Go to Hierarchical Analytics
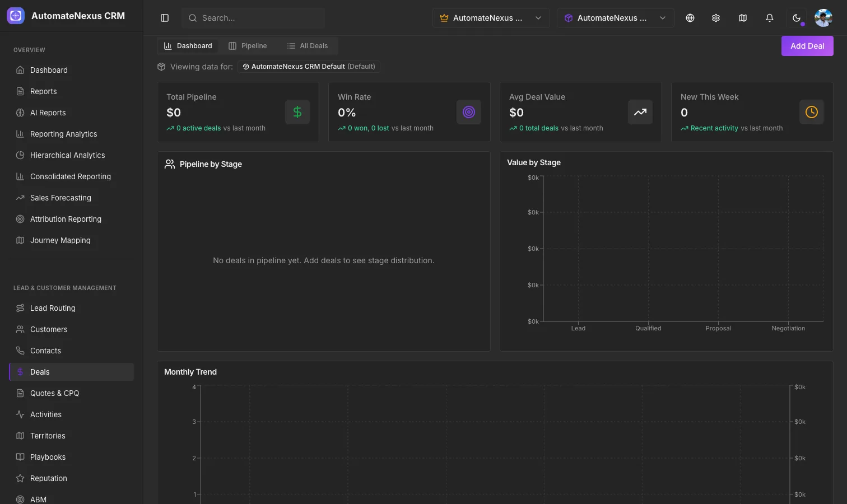The image size is (847, 504). pos(72,155)
